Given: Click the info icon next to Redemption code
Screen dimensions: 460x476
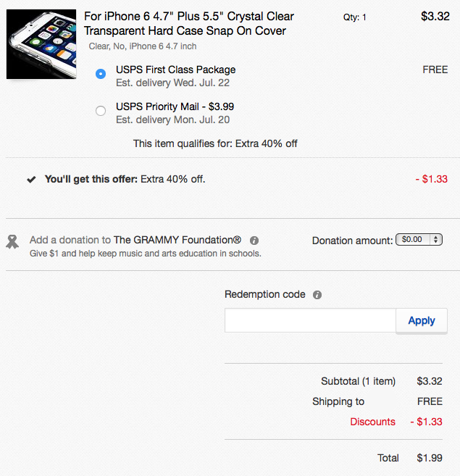Looking at the screenshot, I should (x=317, y=295).
